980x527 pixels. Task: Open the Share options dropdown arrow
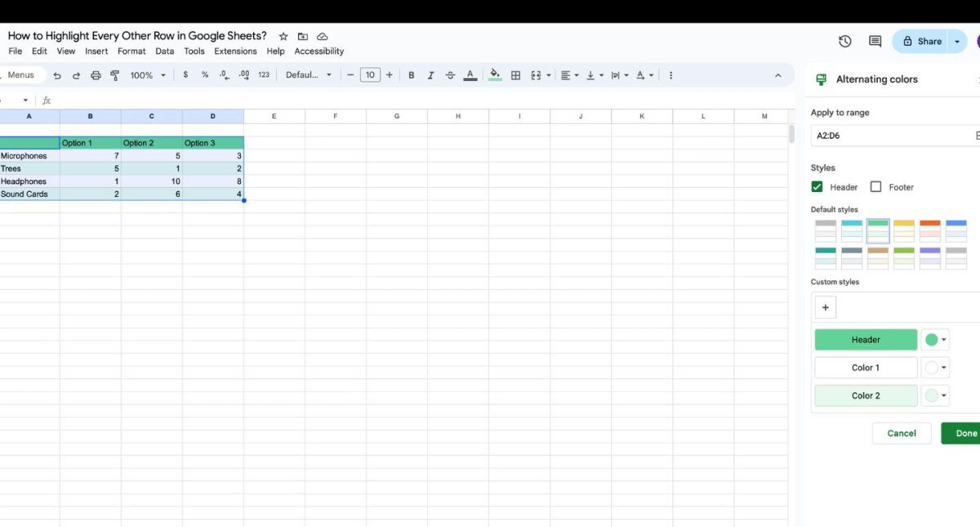[957, 41]
